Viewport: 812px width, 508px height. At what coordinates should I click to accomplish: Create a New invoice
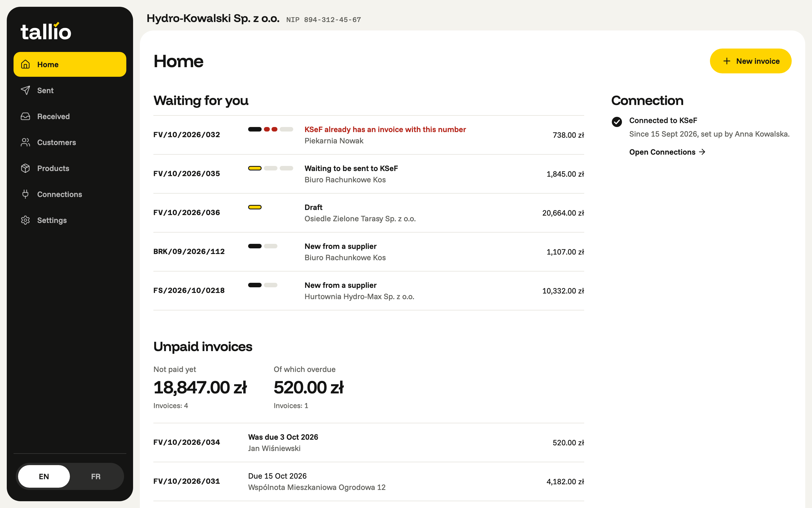coord(751,61)
